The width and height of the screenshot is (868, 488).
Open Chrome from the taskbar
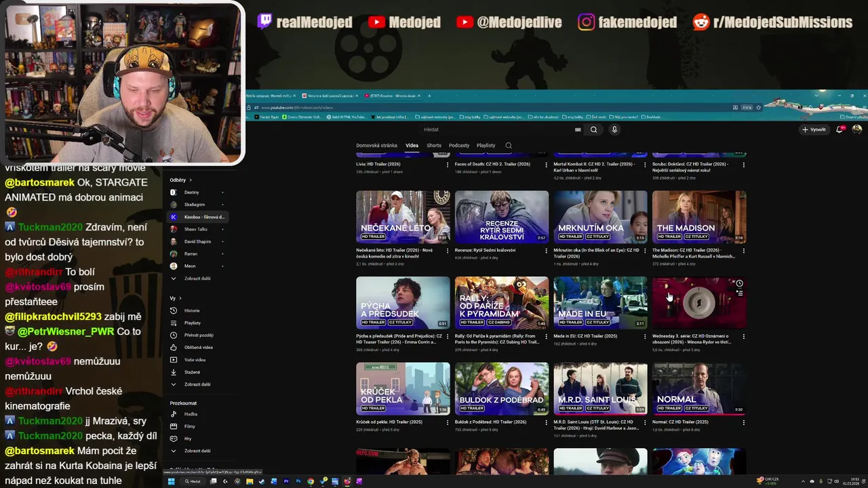310,481
